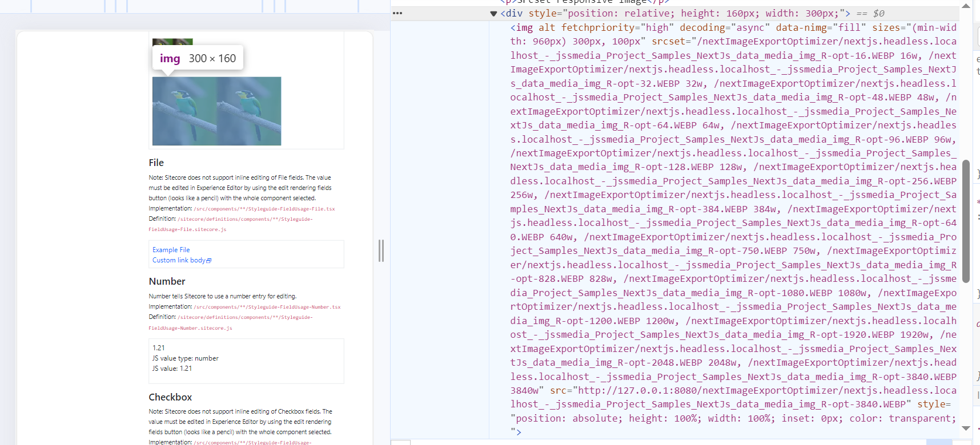Click the closing '">' of the img tag

516,432
